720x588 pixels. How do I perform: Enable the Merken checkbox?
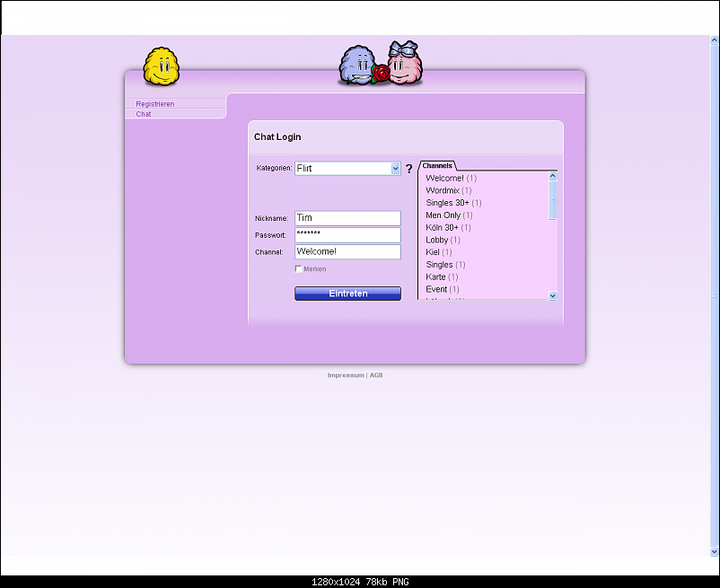[x=299, y=268]
